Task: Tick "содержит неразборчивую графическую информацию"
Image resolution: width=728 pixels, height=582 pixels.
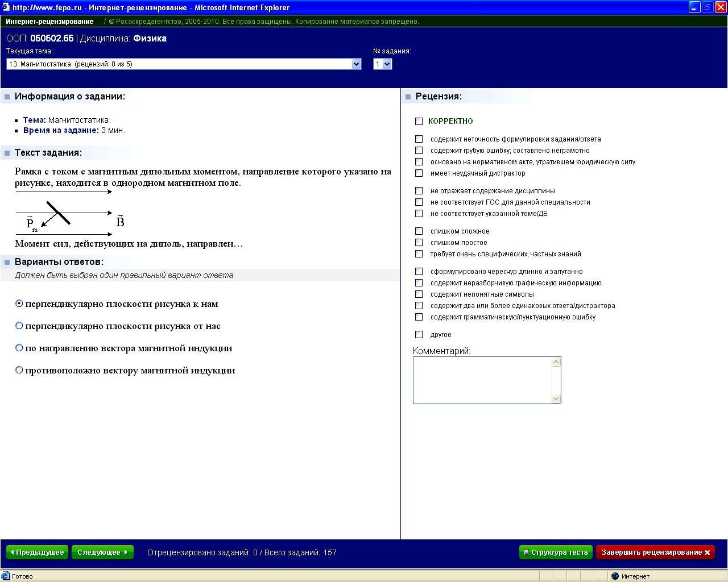Action: [419, 282]
